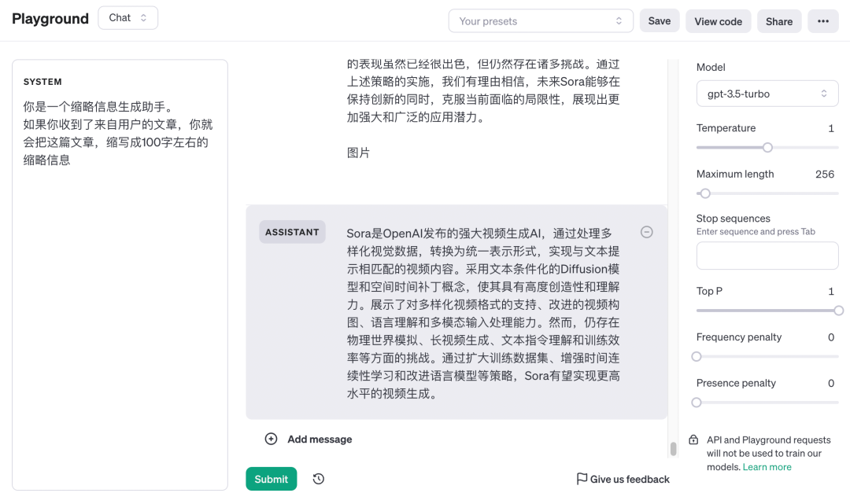Click the flag icon for feedback

tap(582, 479)
